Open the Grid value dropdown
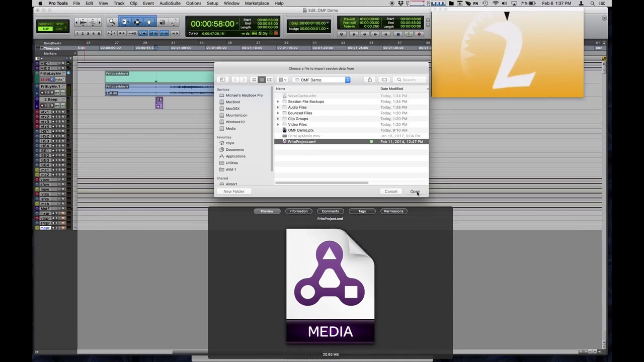The image size is (644, 362). pos(328,23)
